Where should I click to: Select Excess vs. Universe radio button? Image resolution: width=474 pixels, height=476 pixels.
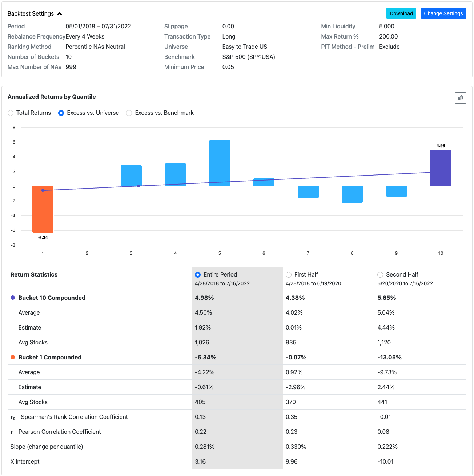coord(61,113)
